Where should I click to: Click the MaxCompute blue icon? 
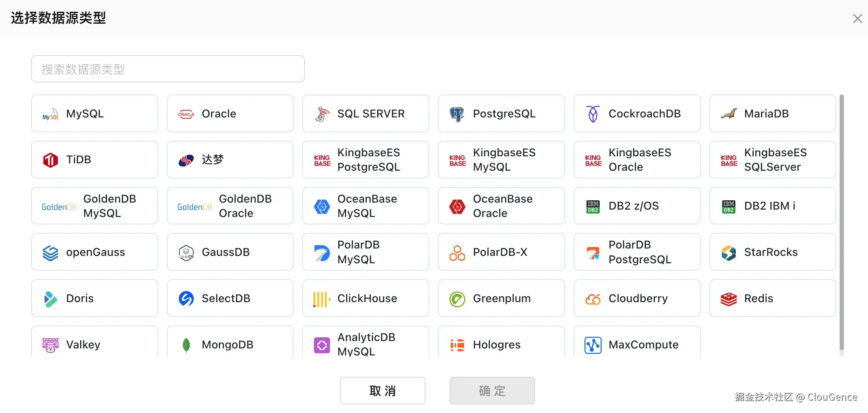click(x=593, y=345)
